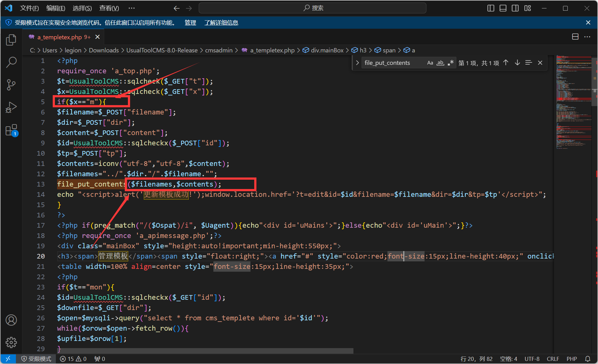
Task: Toggle the bottom panel layout icon
Action: [x=503, y=8]
